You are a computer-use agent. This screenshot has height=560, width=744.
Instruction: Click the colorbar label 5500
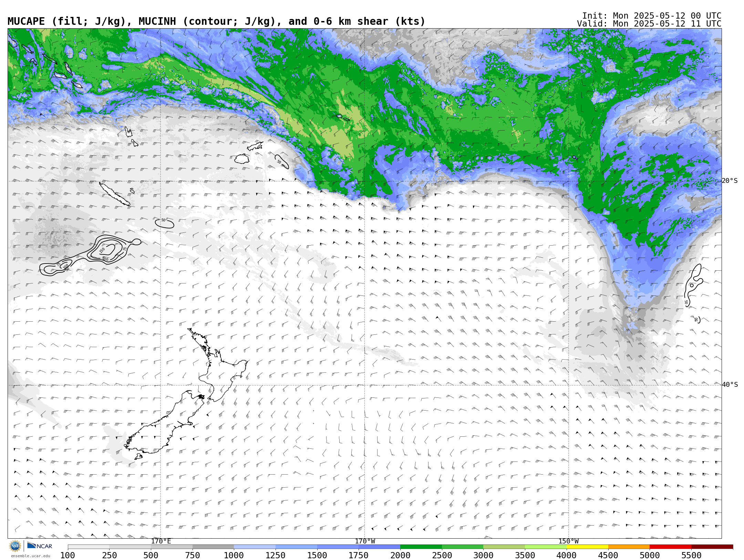(691, 556)
